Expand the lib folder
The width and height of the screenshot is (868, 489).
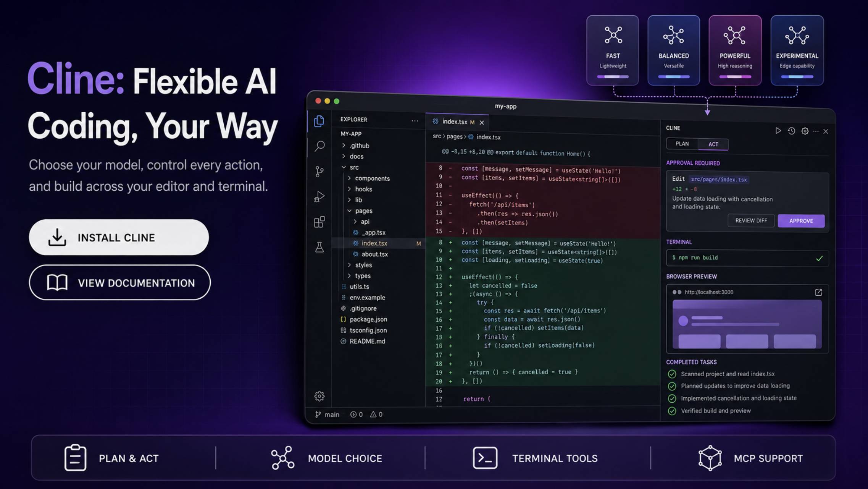click(355, 200)
